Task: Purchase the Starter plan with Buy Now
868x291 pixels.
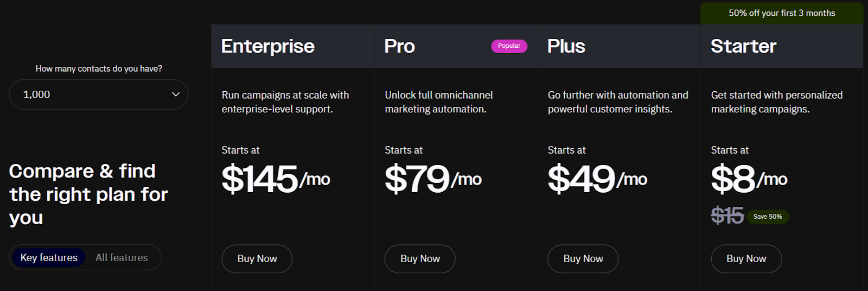Action: (x=746, y=259)
